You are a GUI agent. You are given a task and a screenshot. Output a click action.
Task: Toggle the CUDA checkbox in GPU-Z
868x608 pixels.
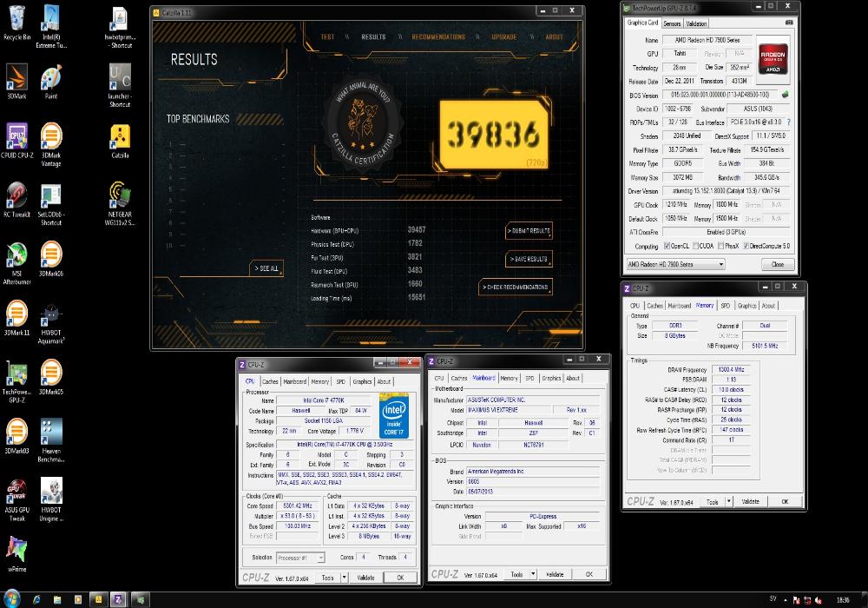pyautogui.click(x=695, y=246)
